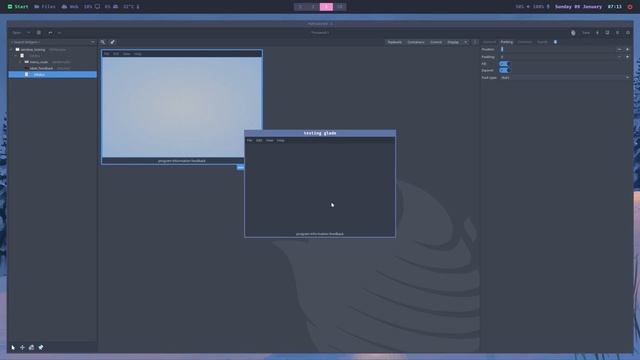Open the Pack type dropdown
Image resolution: width=640 pixels, height=360 pixels.
pos(565,78)
